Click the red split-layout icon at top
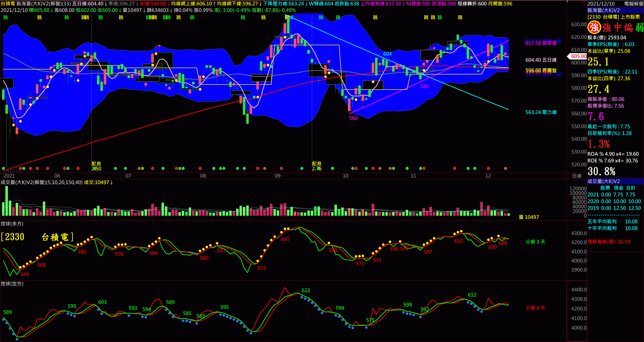This screenshot has height=342, width=644. 584,2
